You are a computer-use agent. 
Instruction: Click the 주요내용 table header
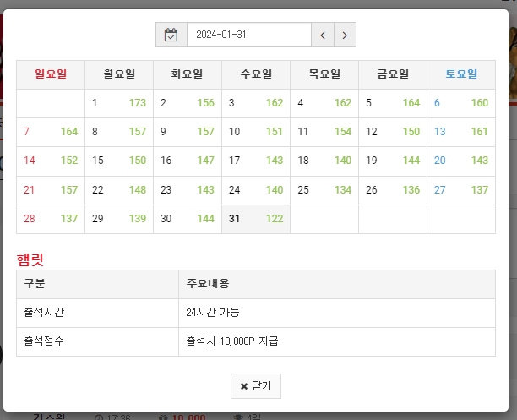pyautogui.click(x=337, y=284)
